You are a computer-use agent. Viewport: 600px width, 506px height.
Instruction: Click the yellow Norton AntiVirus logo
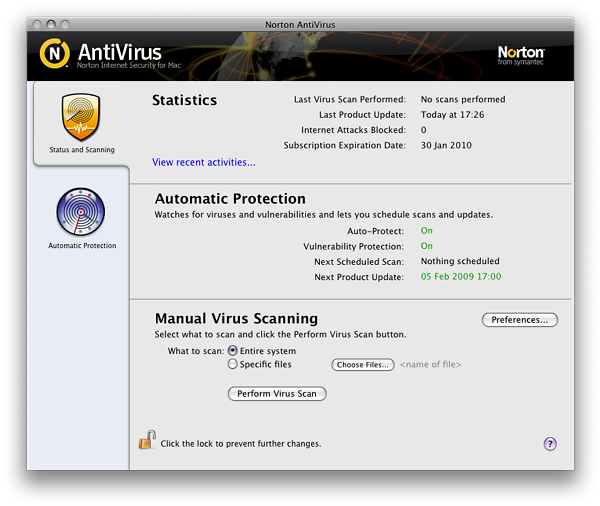tap(55, 53)
